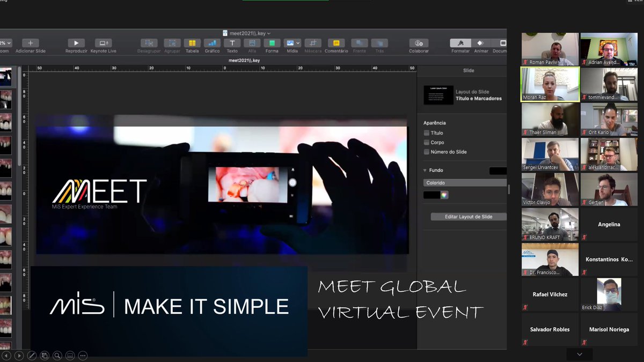
Task: Open the all-slides view icon
Action: 45,355
